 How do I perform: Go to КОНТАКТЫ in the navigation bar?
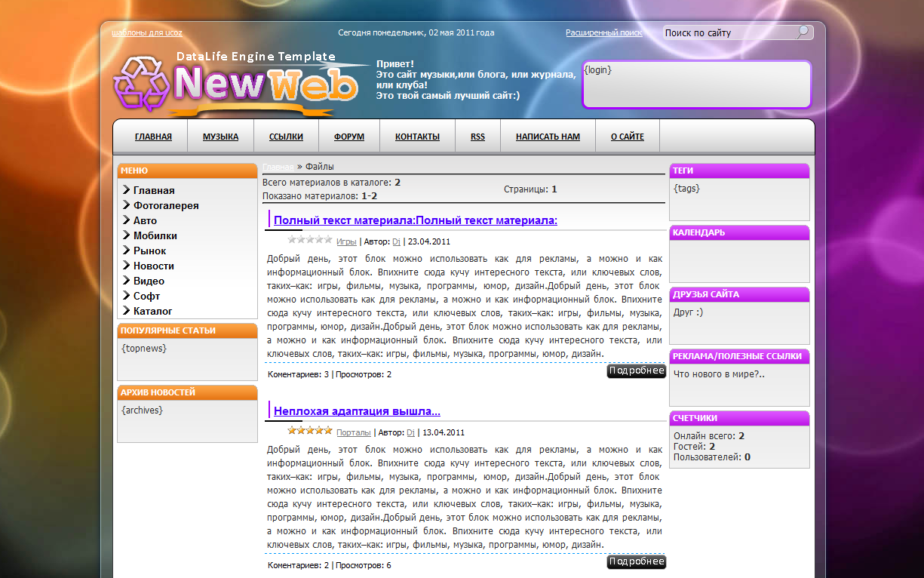(x=417, y=137)
